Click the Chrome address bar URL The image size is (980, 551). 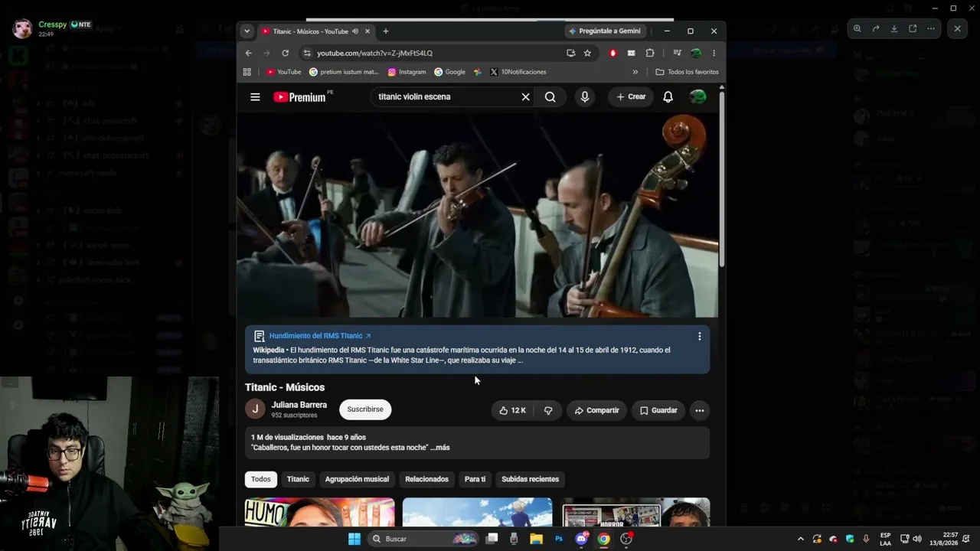coord(375,53)
